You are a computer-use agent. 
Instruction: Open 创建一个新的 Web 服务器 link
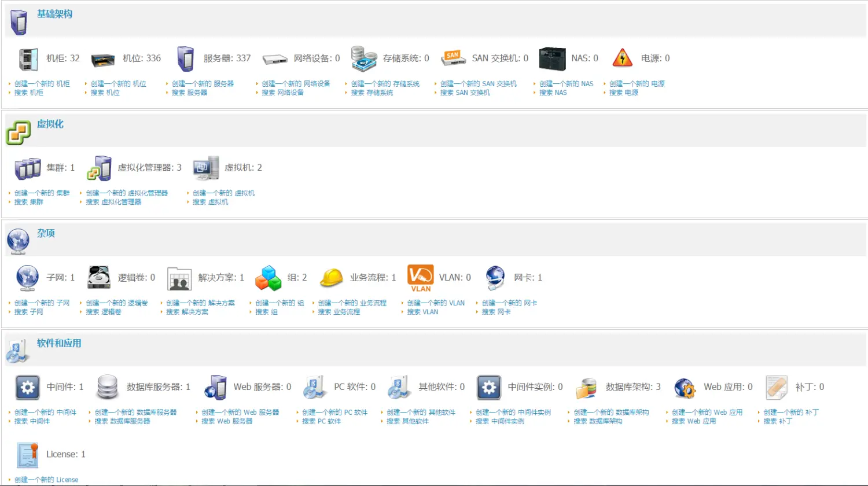(x=240, y=413)
